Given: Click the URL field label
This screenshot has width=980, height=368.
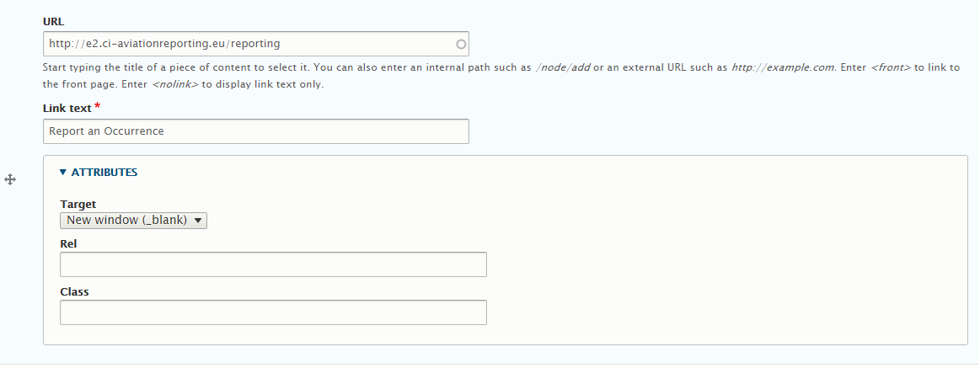Looking at the screenshot, I should tap(54, 21).
